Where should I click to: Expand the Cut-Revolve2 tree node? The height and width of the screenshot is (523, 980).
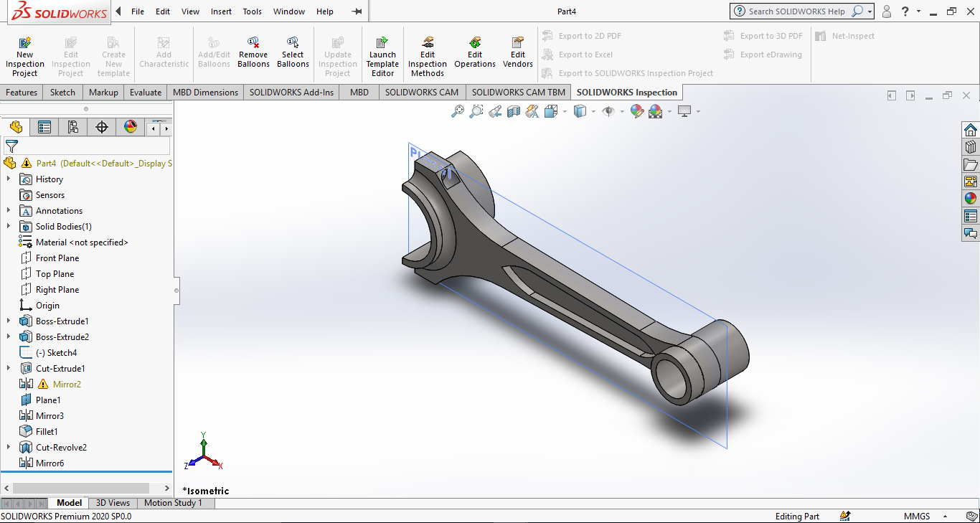tap(9, 448)
